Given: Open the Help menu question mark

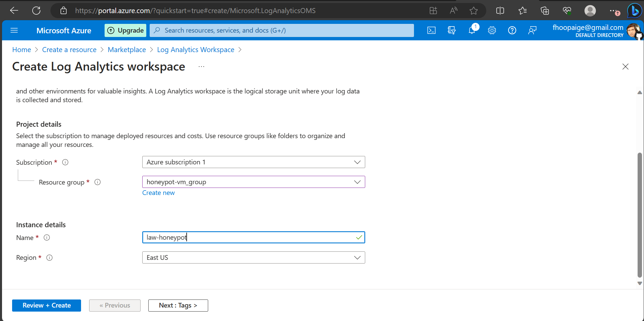Looking at the screenshot, I should pos(512,30).
